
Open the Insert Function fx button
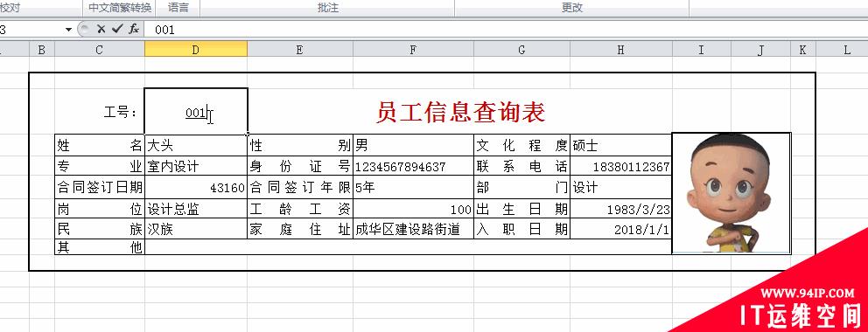[133, 30]
